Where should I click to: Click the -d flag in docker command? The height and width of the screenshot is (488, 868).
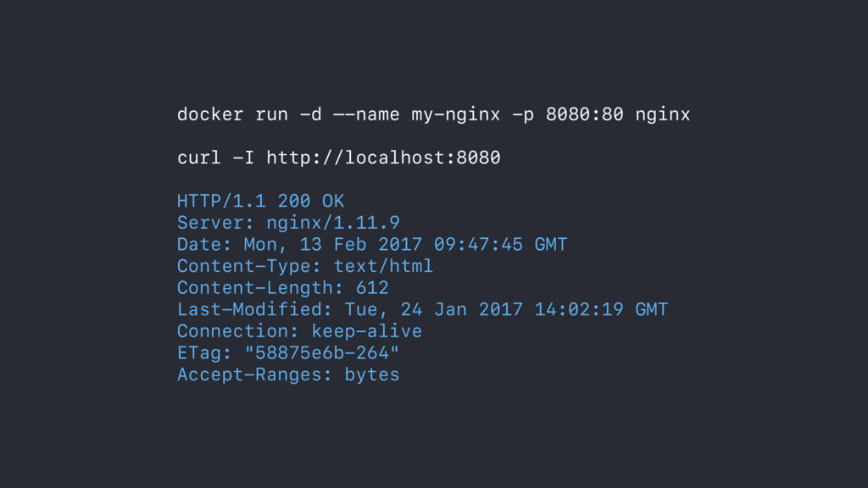pos(310,114)
